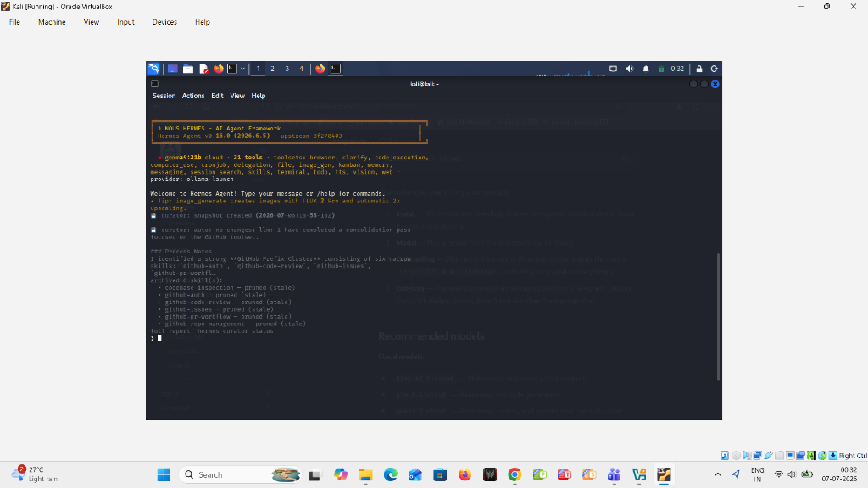Open the terminal View menu
The image size is (868, 488).
[x=237, y=96]
